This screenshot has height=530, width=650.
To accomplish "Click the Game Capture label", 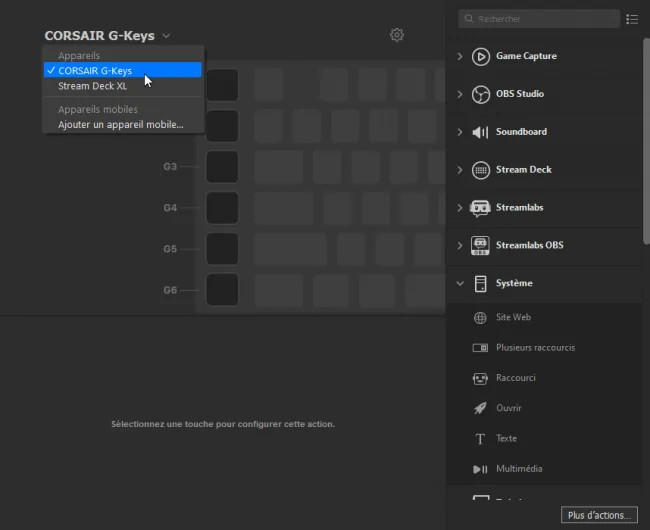I will (526, 56).
